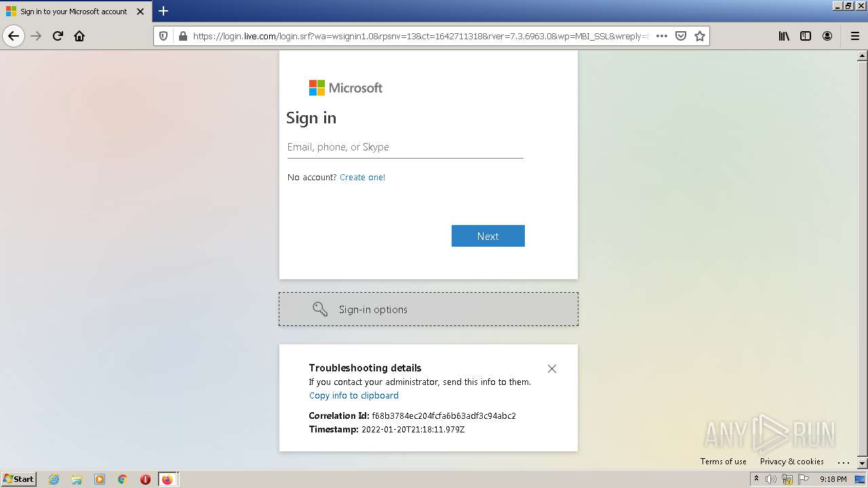Open the Windows Start menu

tap(19, 479)
